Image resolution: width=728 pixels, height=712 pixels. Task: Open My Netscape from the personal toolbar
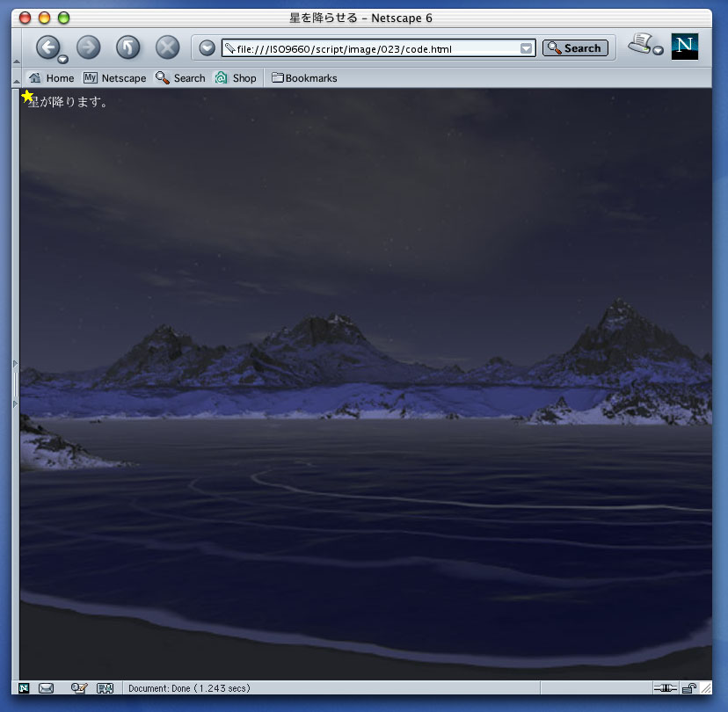tap(114, 78)
